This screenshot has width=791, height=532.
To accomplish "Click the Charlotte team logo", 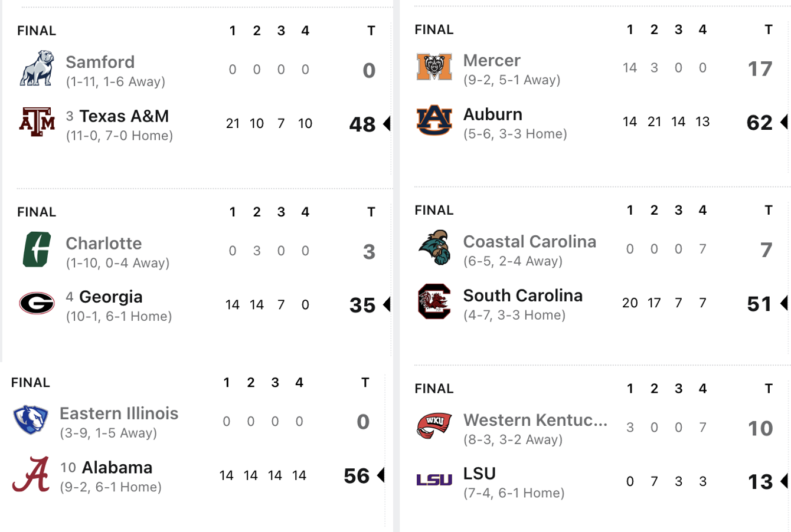I will (37, 249).
